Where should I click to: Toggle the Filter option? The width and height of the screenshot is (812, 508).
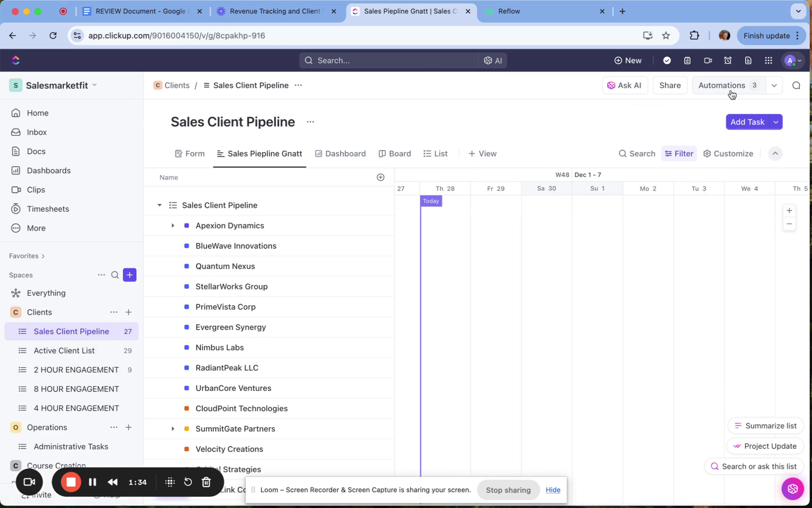(679, 154)
